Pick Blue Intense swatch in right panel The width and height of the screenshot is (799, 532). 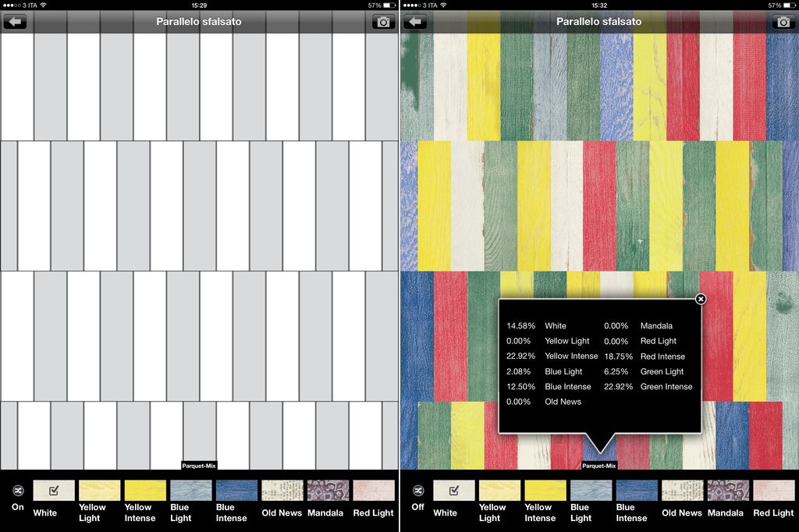point(637,491)
